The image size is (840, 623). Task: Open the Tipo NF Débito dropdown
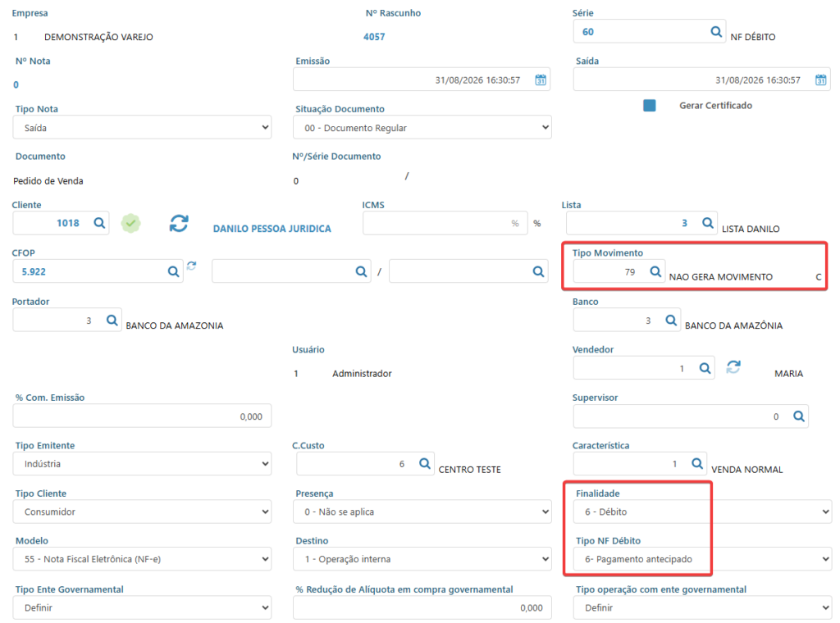(702, 559)
